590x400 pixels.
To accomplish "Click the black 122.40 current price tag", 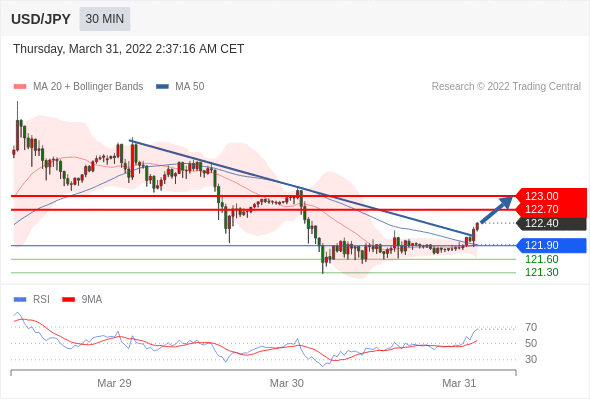I will point(551,224).
